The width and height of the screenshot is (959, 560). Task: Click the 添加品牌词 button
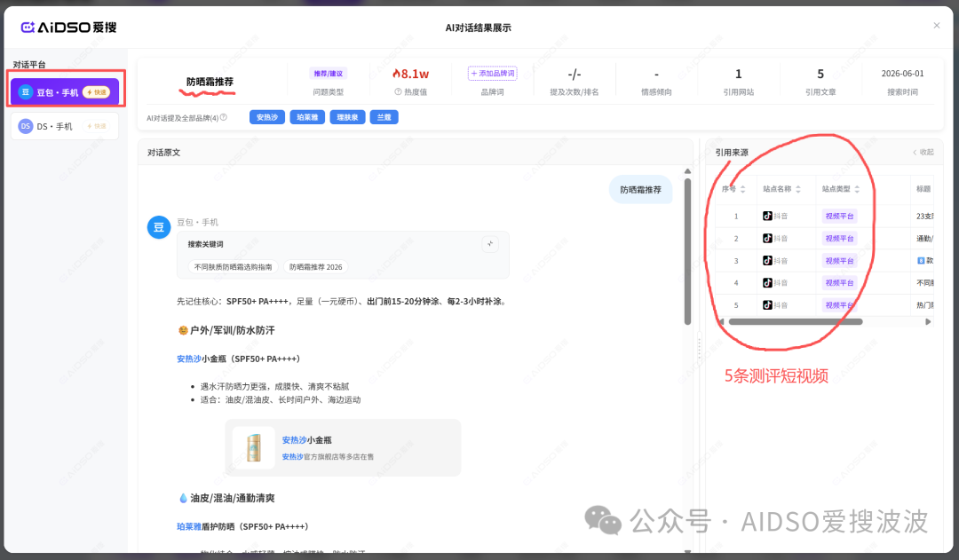pyautogui.click(x=492, y=74)
